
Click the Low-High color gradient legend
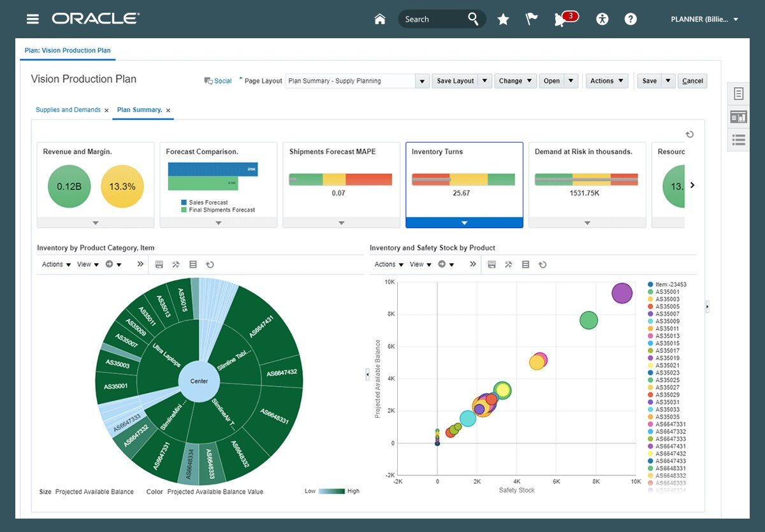coord(331,491)
